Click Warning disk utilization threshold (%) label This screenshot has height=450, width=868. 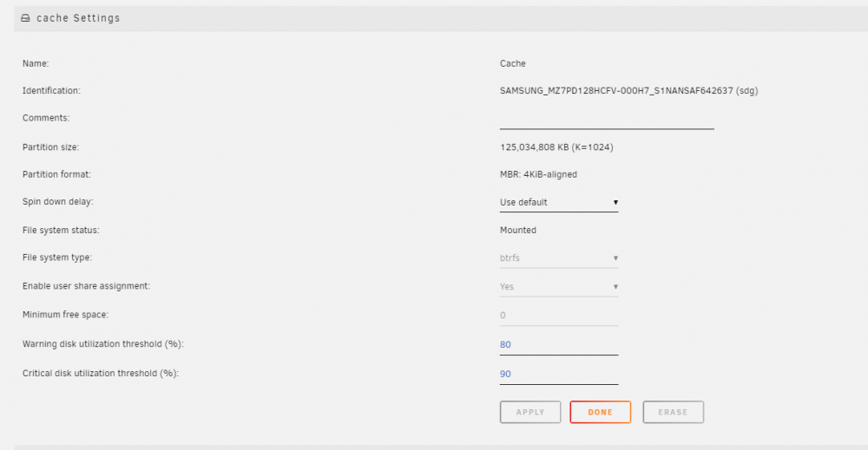pyautogui.click(x=103, y=344)
